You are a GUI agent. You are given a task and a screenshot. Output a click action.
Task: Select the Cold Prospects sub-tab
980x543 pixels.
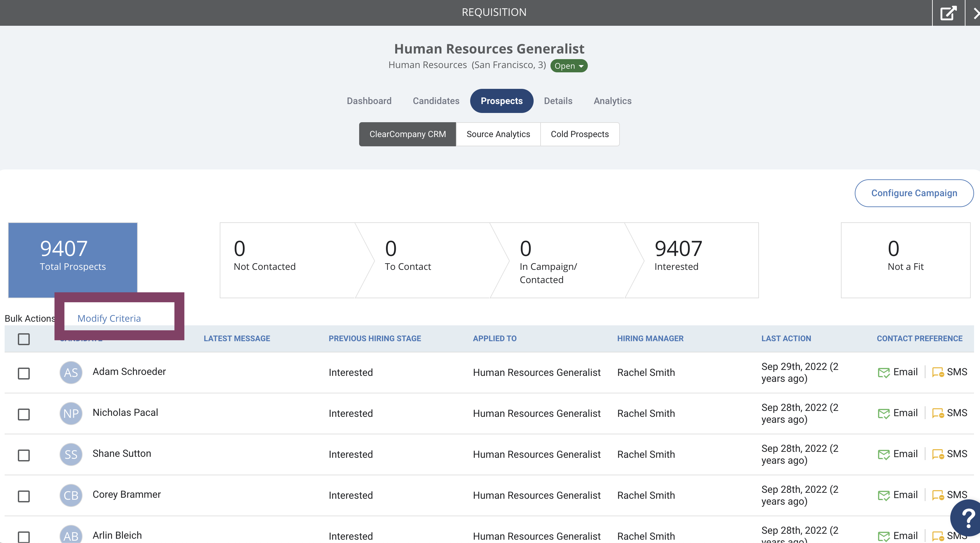580,134
